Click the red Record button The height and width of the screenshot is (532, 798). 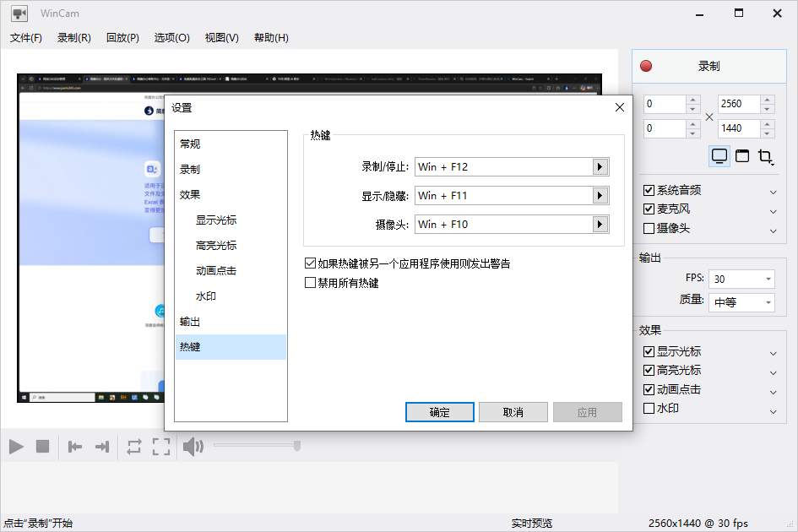pos(709,66)
